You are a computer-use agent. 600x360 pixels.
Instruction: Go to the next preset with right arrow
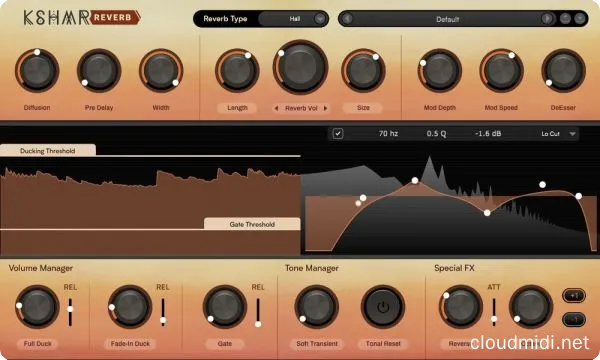[547, 19]
